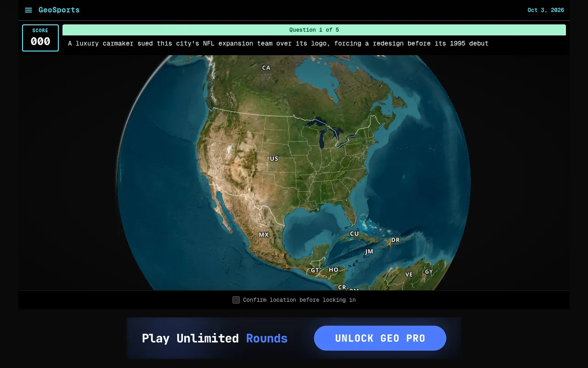Click the VE label on globe
588x368 pixels.
409,275
